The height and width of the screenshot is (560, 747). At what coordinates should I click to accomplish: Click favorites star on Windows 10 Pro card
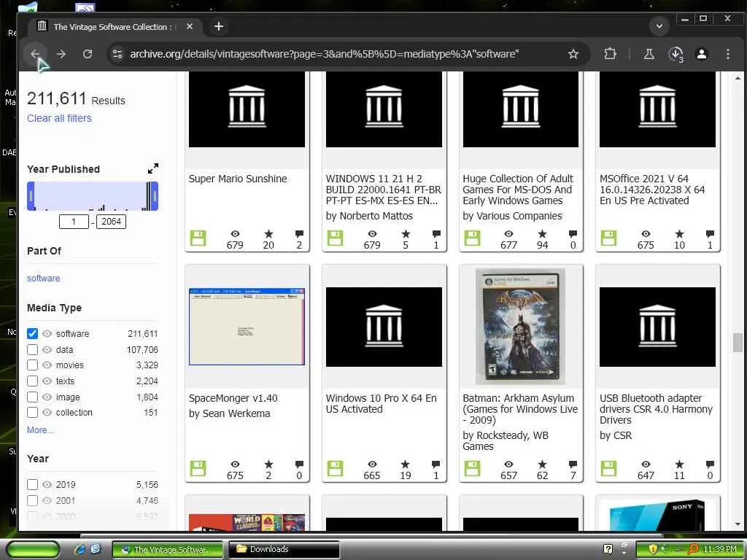[x=405, y=464]
